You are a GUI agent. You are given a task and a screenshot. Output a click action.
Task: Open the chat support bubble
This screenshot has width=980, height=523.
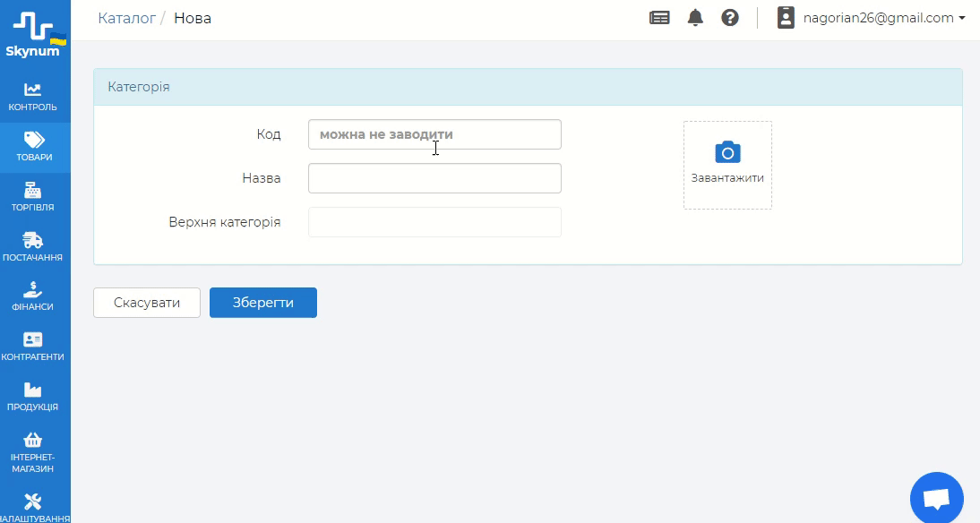click(x=937, y=499)
